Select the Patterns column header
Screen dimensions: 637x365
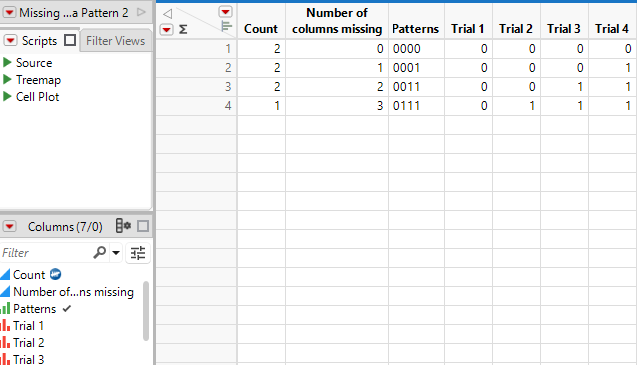(415, 29)
